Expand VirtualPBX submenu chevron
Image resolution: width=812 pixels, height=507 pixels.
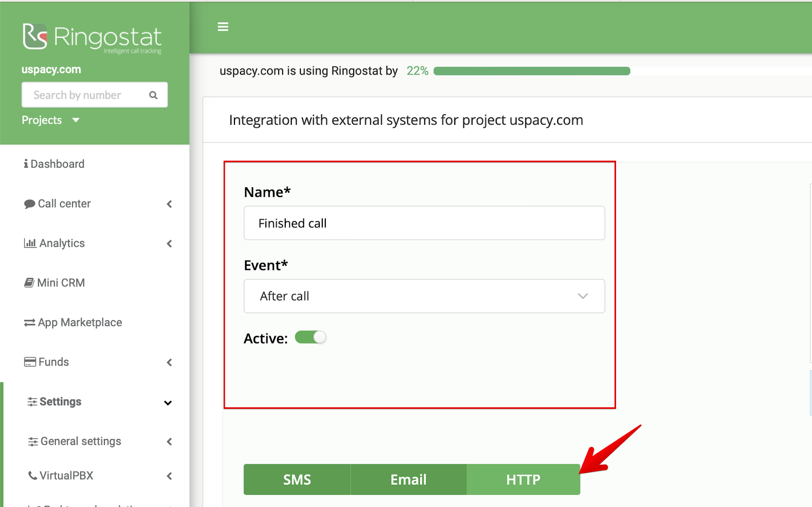tap(169, 476)
